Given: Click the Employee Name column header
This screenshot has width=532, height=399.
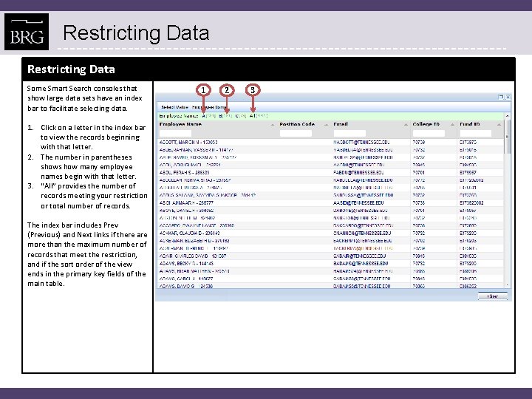Looking at the screenshot, I should click(180, 125).
